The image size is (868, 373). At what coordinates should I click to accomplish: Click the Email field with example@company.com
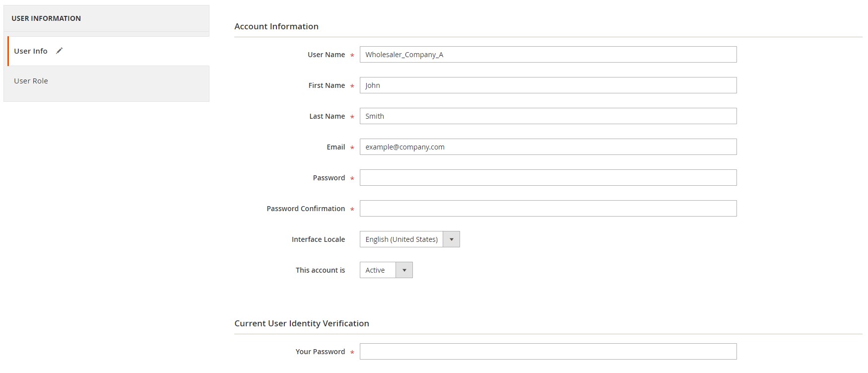(548, 147)
